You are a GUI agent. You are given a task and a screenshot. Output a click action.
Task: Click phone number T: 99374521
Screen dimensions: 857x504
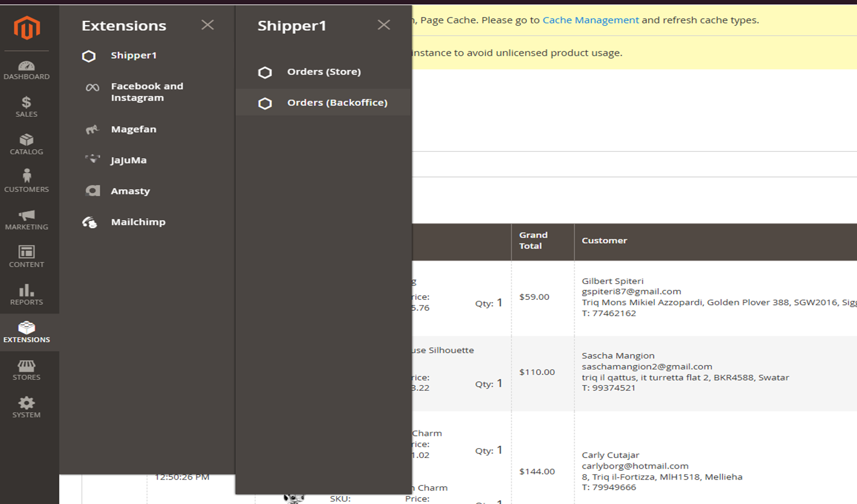click(608, 388)
